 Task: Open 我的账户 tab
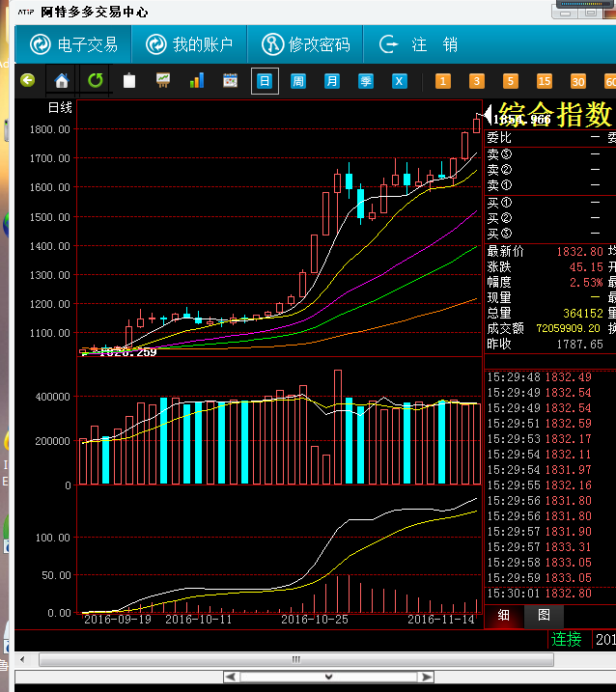pyautogui.click(x=189, y=44)
